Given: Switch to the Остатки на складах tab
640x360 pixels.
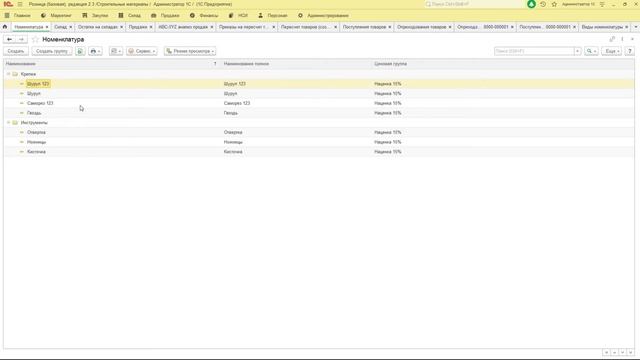Looking at the screenshot, I should (x=98, y=27).
